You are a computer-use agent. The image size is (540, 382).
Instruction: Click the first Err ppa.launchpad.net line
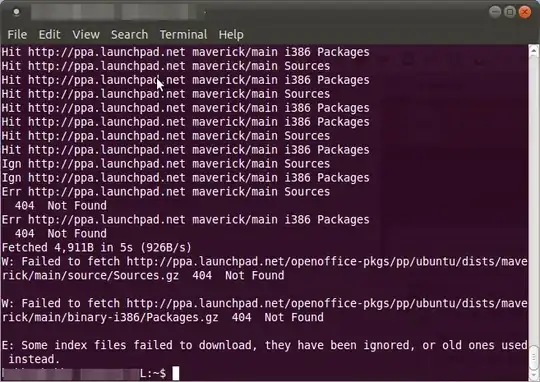point(166,192)
